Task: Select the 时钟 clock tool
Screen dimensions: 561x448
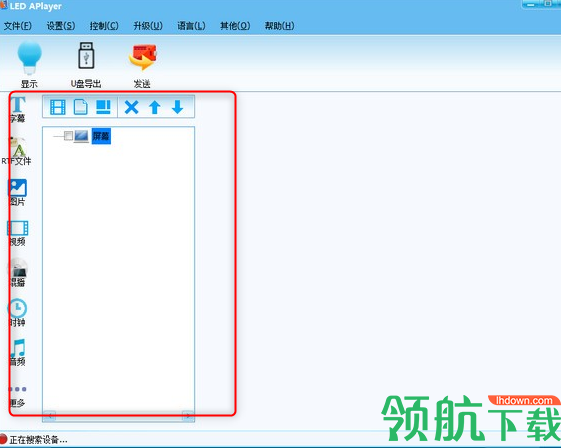Action: 17,312
